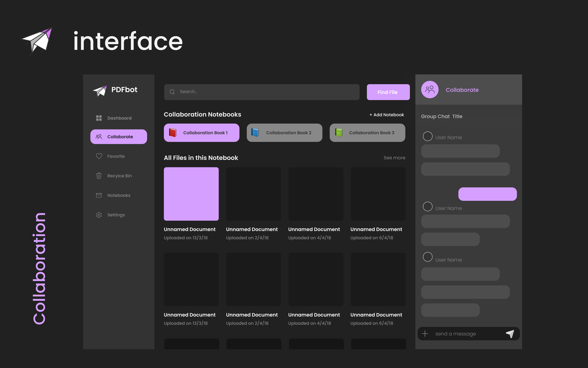Click the Find File button

388,92
